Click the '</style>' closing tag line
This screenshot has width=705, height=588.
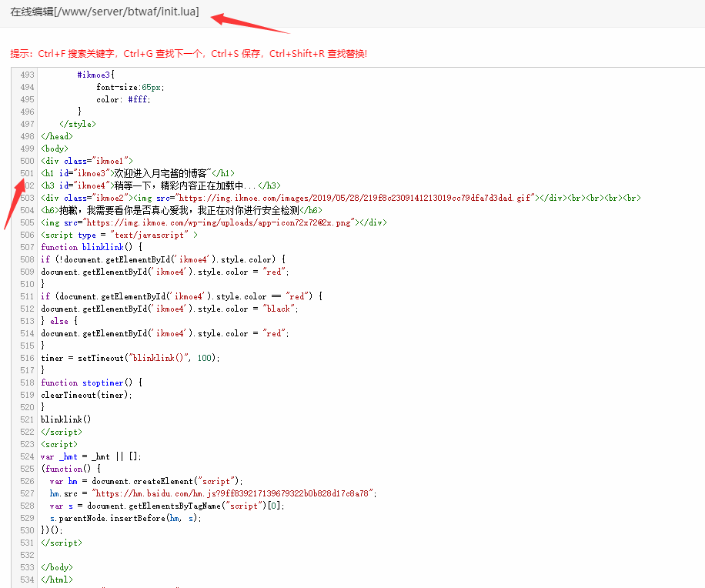tap(77, 124)
